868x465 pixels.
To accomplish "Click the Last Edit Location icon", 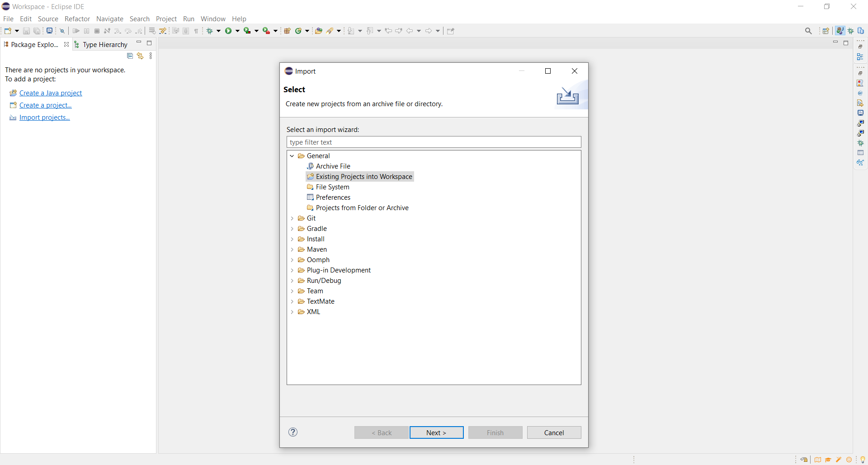I will tap(388, 31).
